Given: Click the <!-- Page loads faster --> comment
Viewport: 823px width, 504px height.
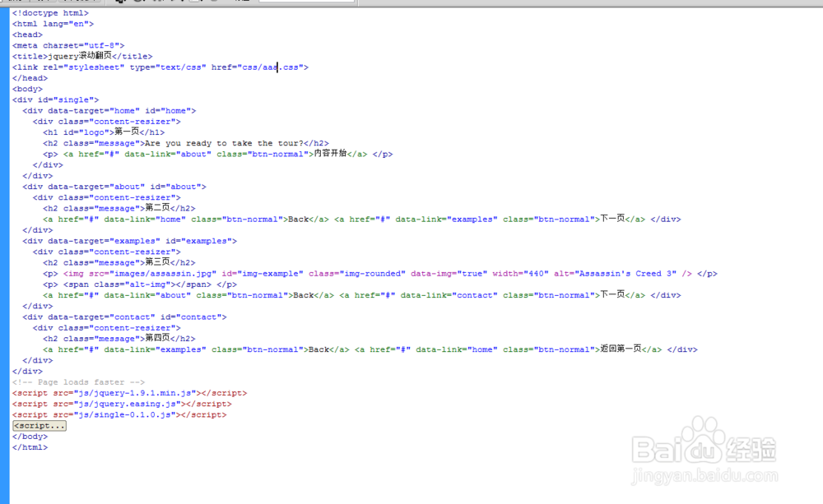Looking at the screenshot, I should coord(79,382).
